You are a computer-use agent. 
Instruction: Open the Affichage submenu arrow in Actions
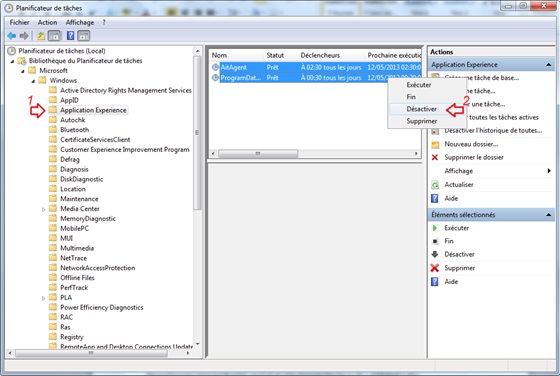pyautogui.click(x=549, y=171)
